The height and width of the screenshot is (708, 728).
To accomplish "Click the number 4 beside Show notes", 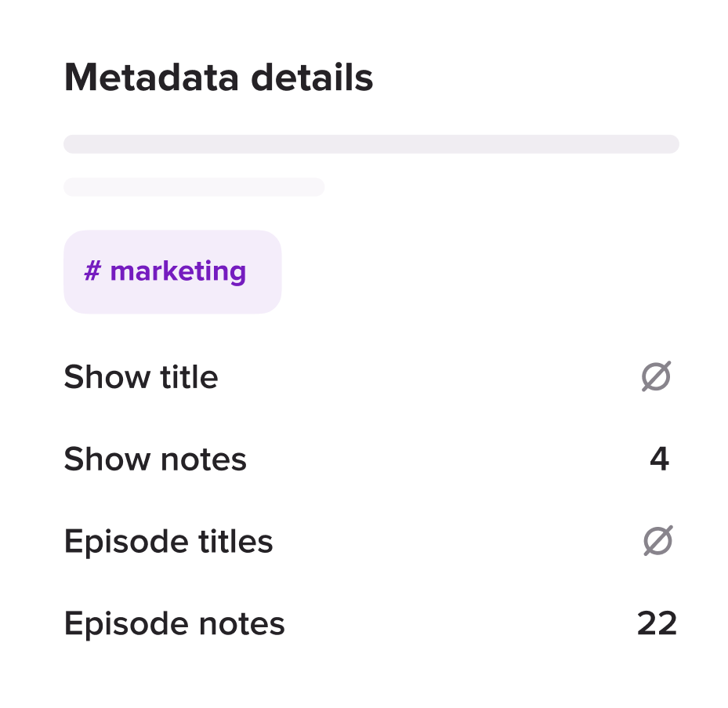I will (659, 459).
